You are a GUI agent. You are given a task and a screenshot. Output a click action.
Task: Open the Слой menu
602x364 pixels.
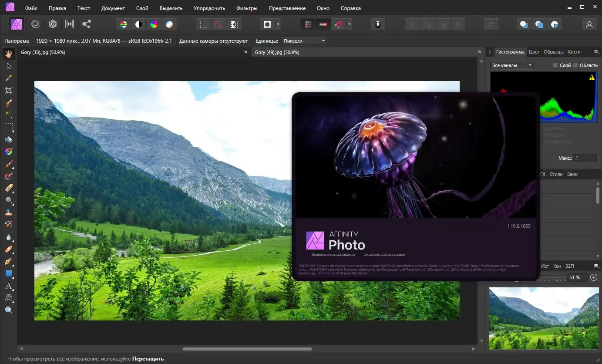142,8
